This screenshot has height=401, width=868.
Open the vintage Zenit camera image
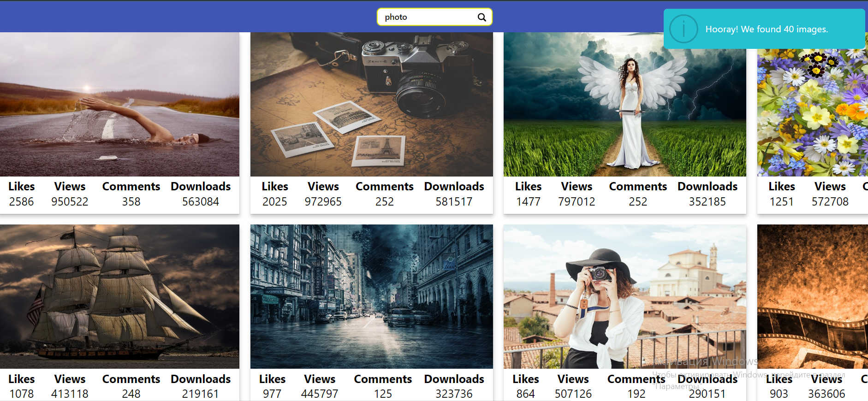(372, 104)
